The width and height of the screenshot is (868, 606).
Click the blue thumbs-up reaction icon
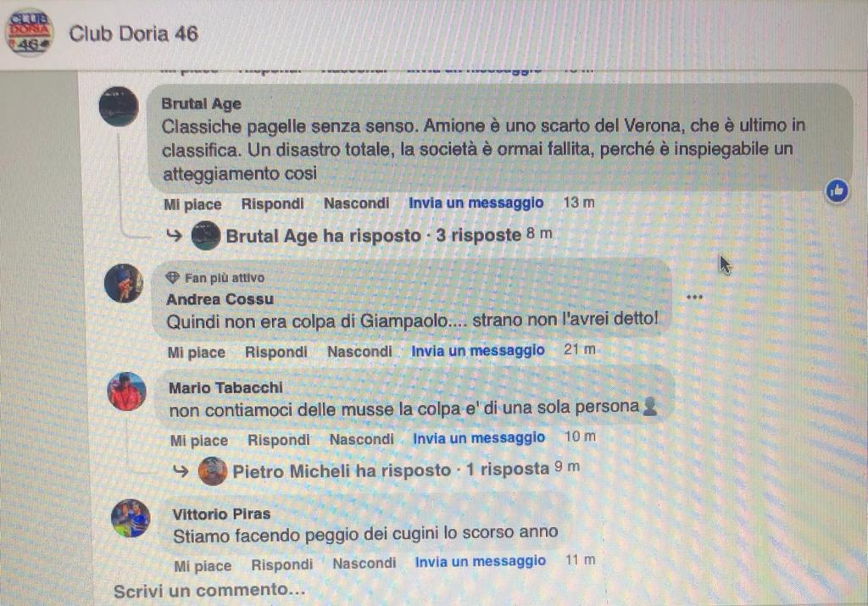837,191
